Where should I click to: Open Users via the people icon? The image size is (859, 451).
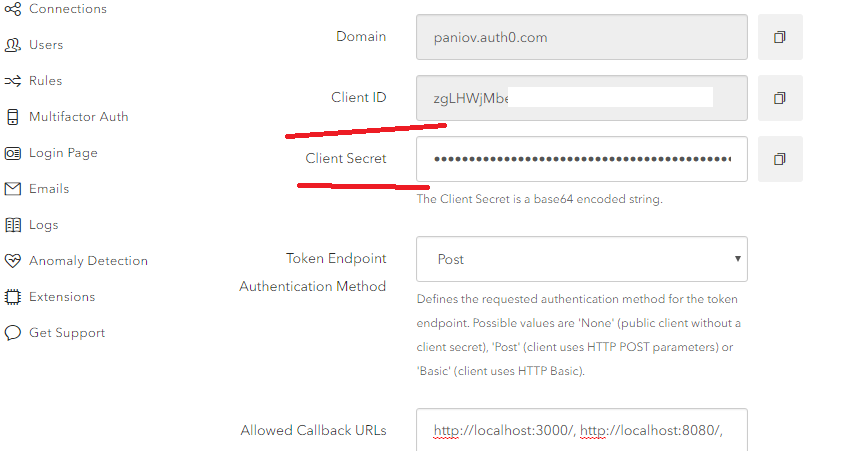click(x=13, y=45)
